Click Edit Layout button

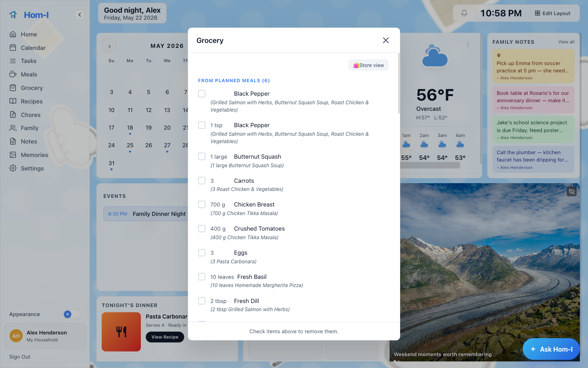point(552,13)
